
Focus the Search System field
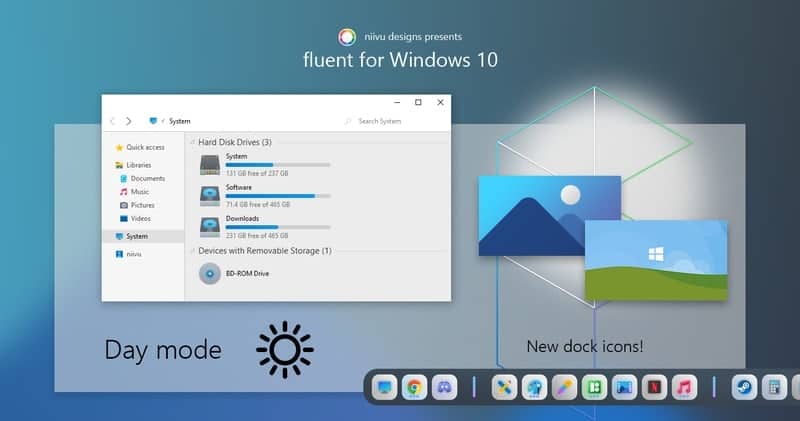click(x=380, y=121)
